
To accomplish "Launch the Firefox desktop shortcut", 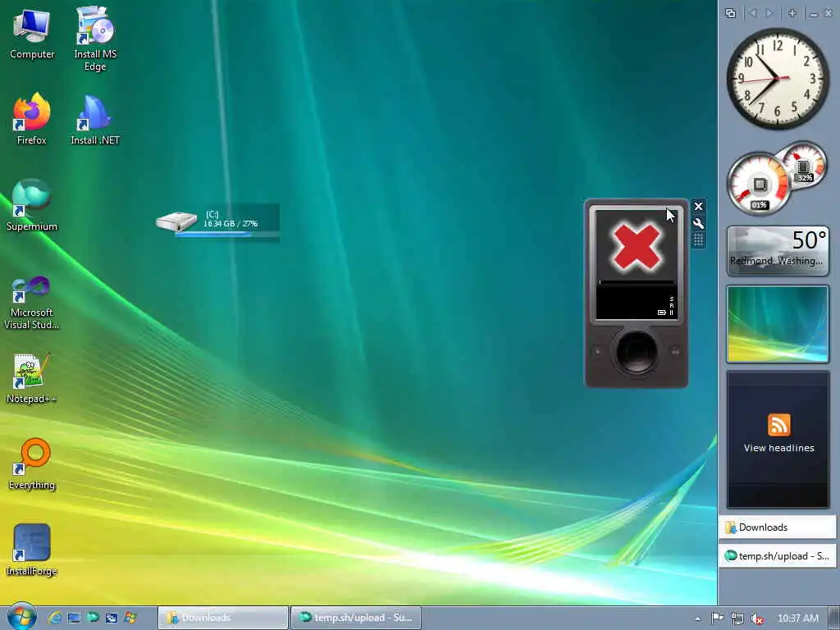I will [x=32, y=119].
